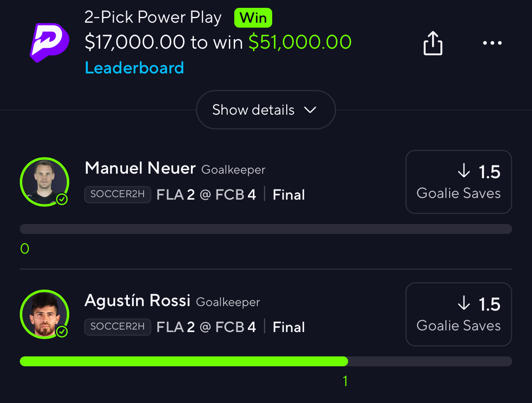The width and height of the screenshot is (532, 403).
Task: Tap the share icon
Action: click(x=433, y=43)
